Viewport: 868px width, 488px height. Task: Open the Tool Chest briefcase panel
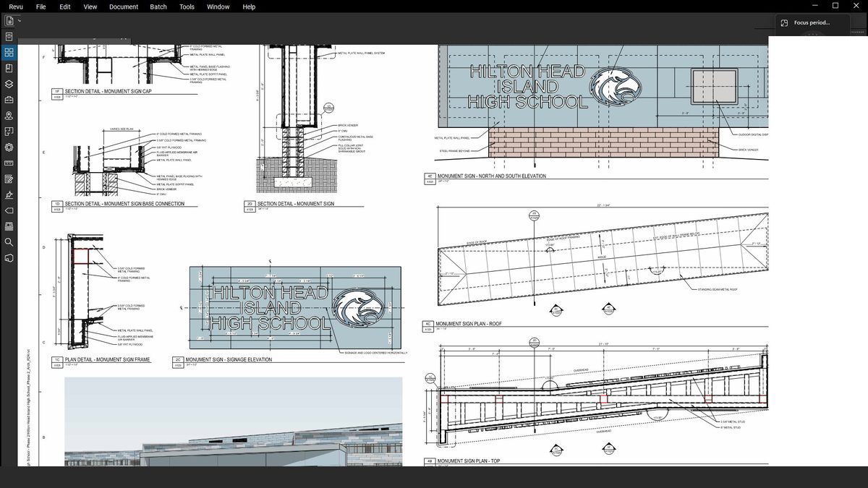[x=9, y=100]
